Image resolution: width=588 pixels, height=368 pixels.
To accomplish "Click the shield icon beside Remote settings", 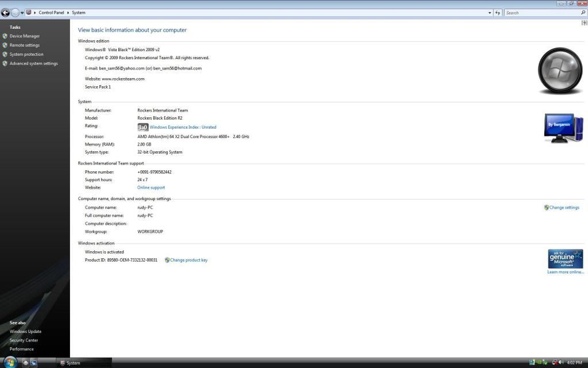I will 5,45.
